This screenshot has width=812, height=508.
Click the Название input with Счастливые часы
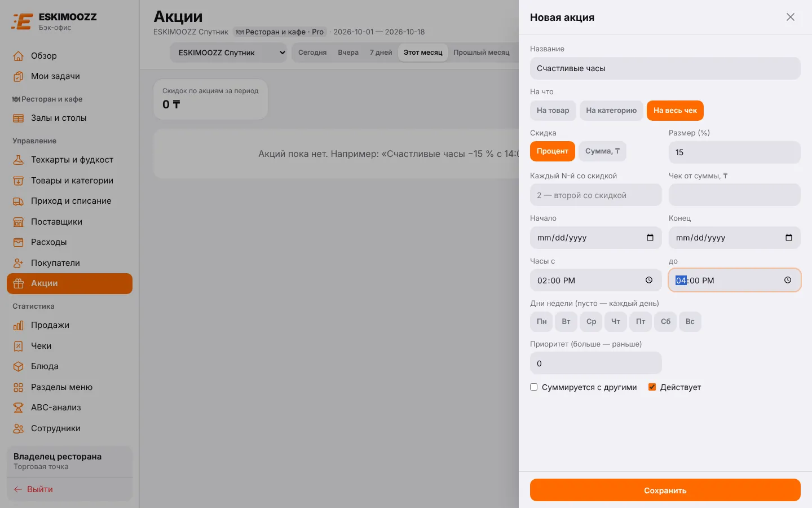tap(665, 68)
